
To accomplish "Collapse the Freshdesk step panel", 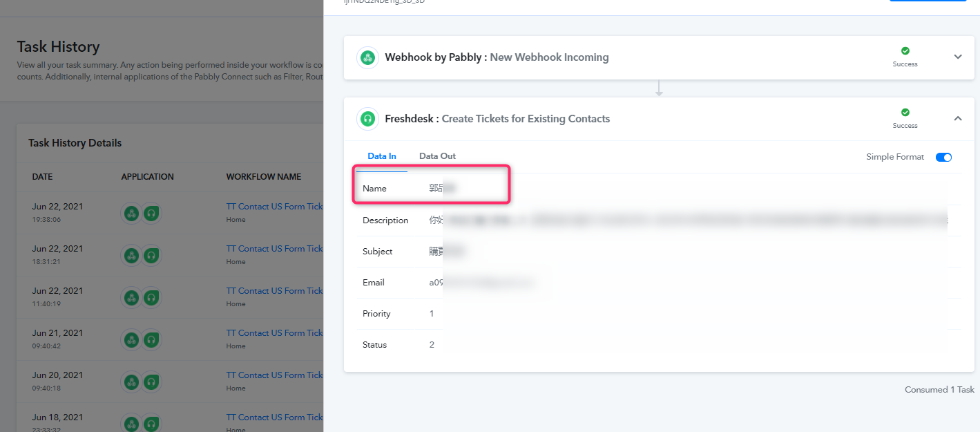I will click(x=958, y=118).
